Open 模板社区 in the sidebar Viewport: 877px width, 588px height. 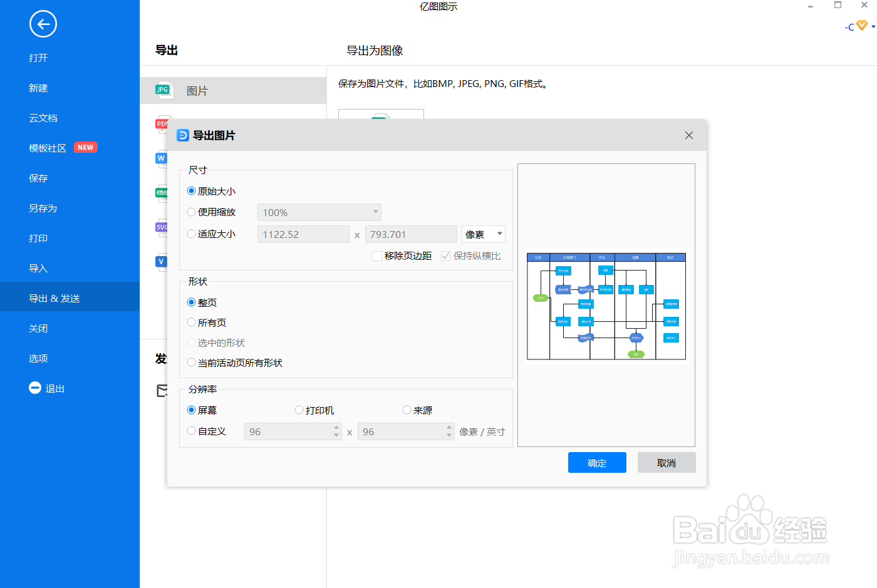[x=48, y=148]
